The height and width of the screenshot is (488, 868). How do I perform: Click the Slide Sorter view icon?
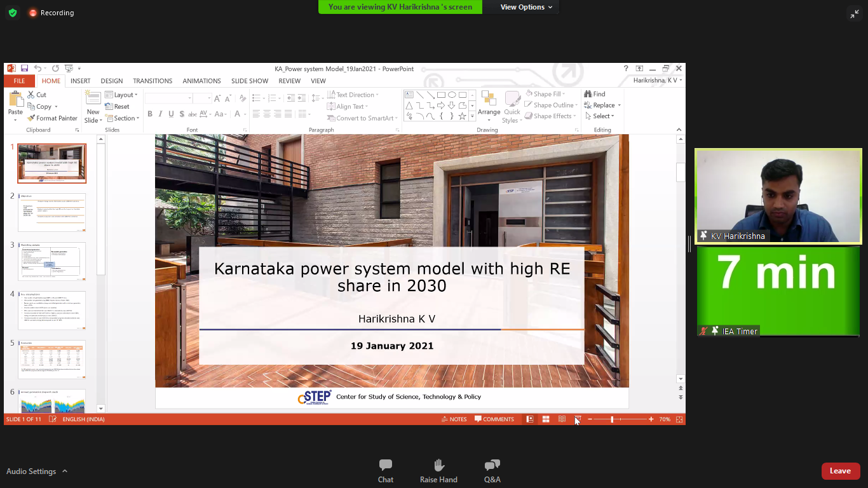tap(546, 419)
